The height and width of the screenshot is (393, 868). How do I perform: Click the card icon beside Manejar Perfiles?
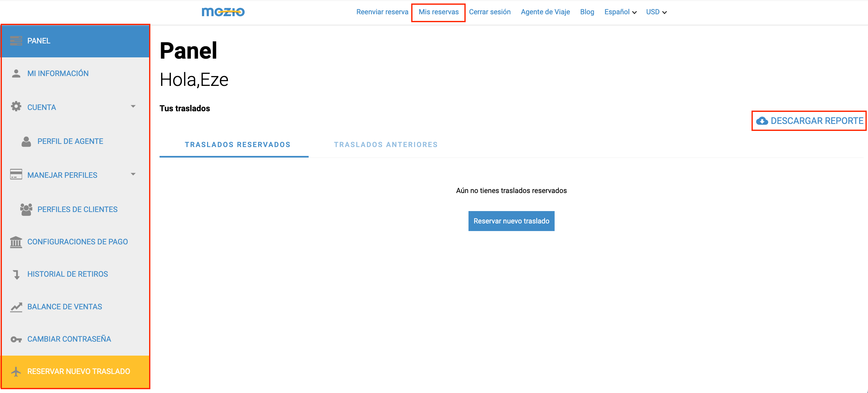(16, 174)
